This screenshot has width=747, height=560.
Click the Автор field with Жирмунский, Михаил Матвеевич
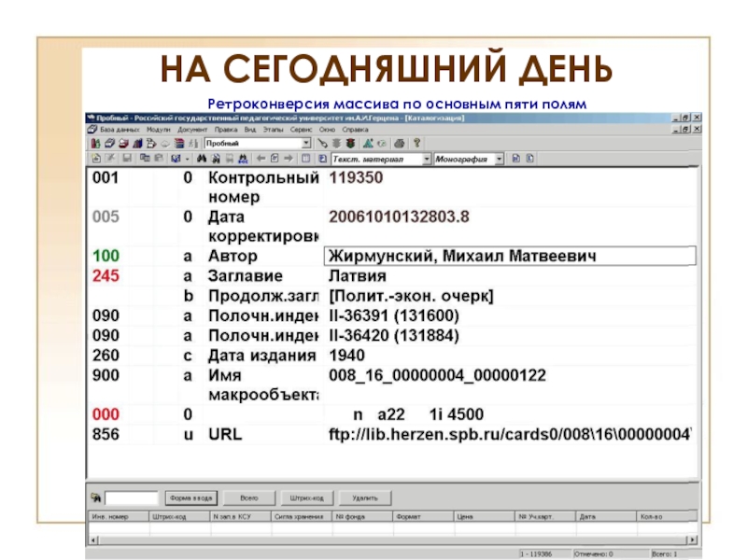point(509,256)
